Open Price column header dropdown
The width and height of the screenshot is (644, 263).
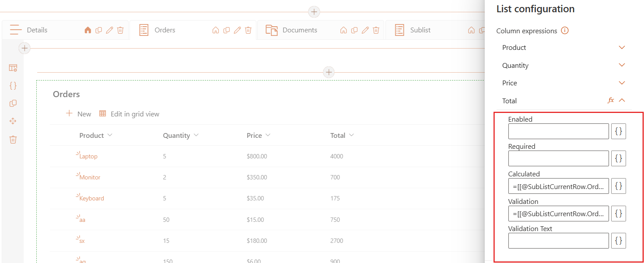[268, 135]
